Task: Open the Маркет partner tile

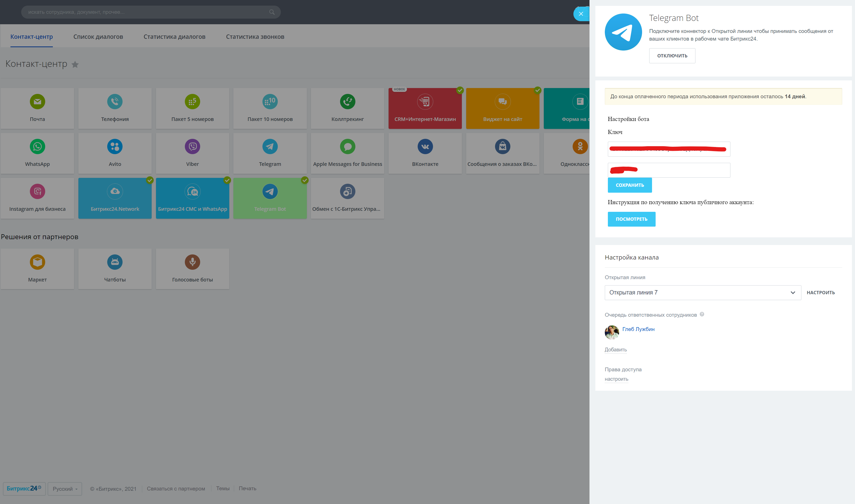Action: pyautogui.click(x=37, y=269)
